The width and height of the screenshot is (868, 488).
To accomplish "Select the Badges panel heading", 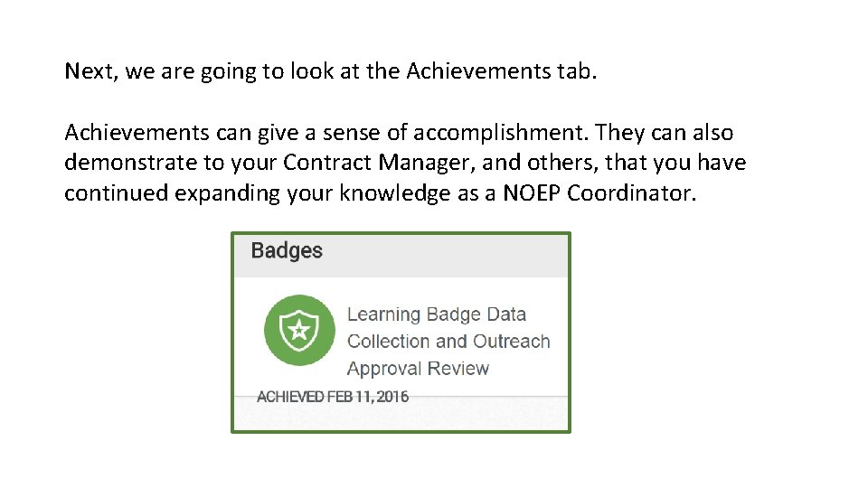I will [287, 251].
